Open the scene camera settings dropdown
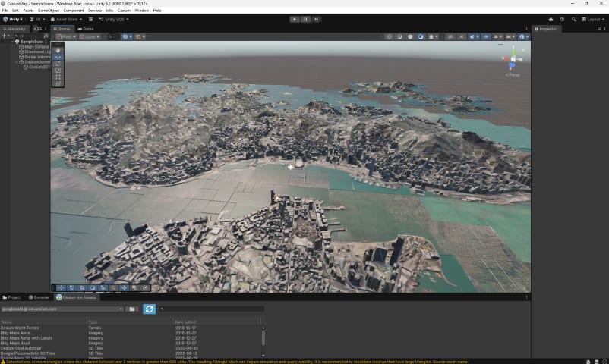Screen dimensions: 609x364 510,37
